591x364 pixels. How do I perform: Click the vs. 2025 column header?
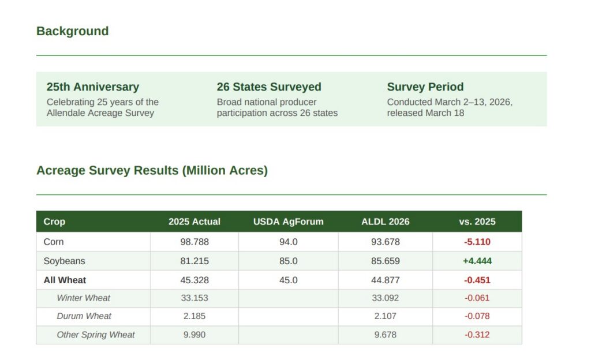pos(477,222)
